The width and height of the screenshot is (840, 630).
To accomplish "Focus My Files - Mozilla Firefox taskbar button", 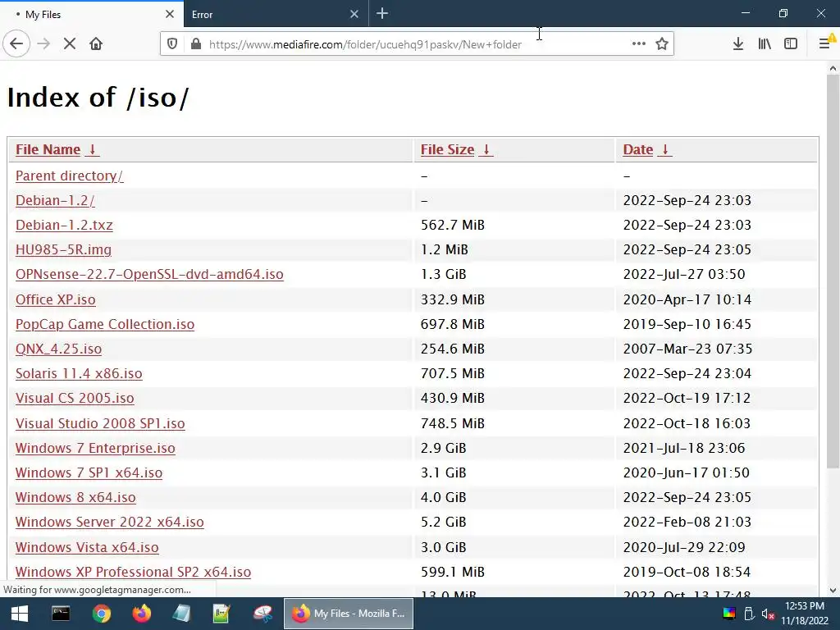I will point(348,614).
